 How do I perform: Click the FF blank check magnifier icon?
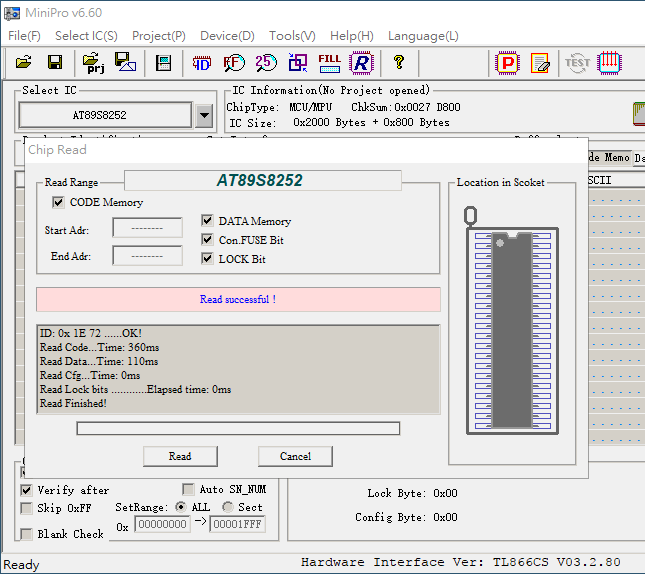pyautogui.click(x=234, y=63)
